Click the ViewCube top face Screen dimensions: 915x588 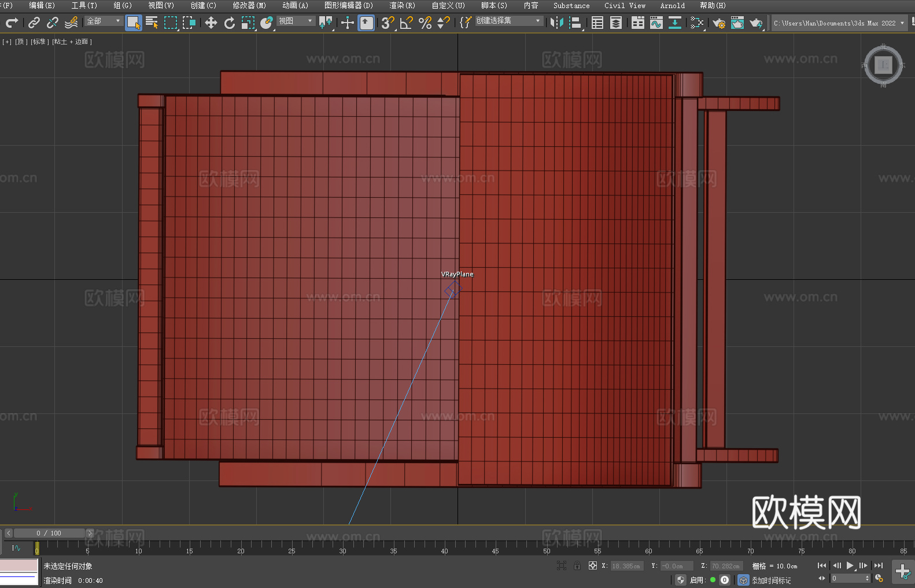pos(883,65)
